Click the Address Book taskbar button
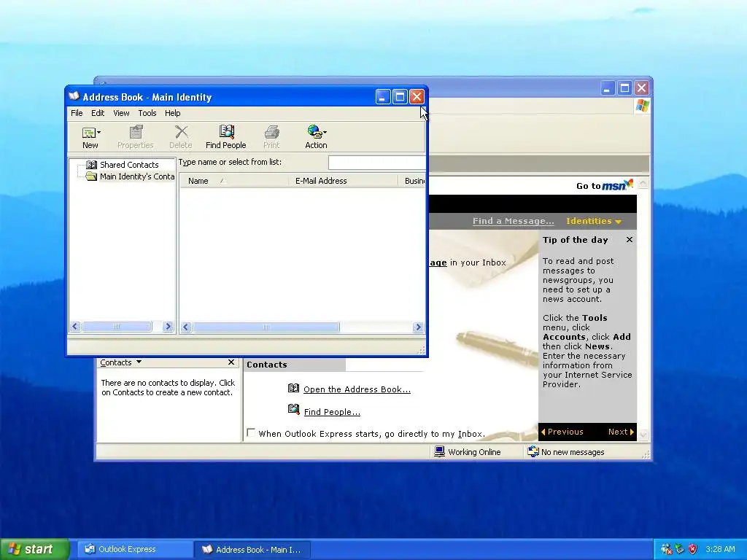The height and width of the screenshot is (560, 747). pyautogui.click(x=253, y=550)
